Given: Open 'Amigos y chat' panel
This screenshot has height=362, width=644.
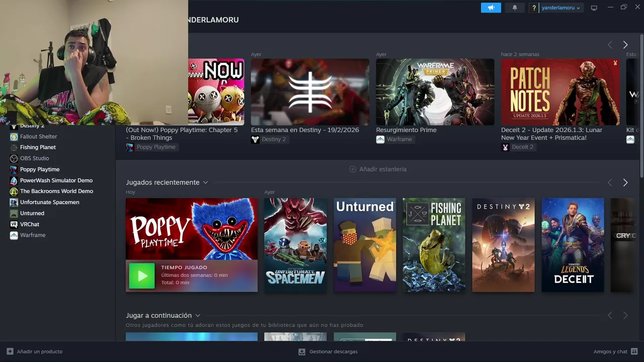Looking at the screenshot, I should 616,351.
